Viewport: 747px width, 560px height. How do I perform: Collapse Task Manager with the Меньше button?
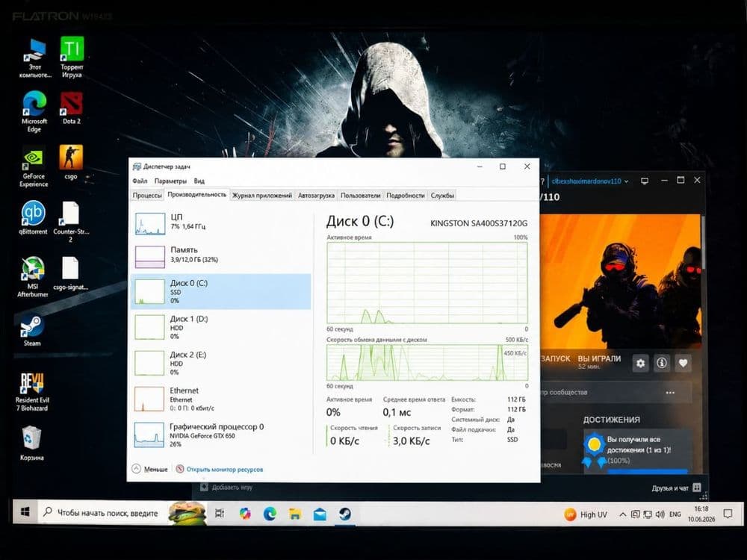tap(149, 469)
